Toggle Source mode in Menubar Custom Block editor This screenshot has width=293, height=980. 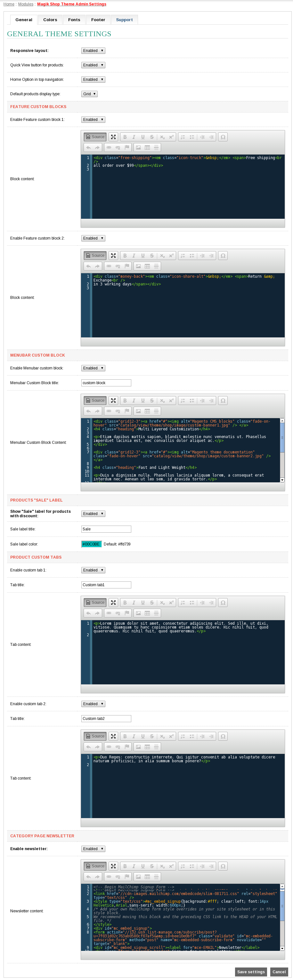coord(95,401)
